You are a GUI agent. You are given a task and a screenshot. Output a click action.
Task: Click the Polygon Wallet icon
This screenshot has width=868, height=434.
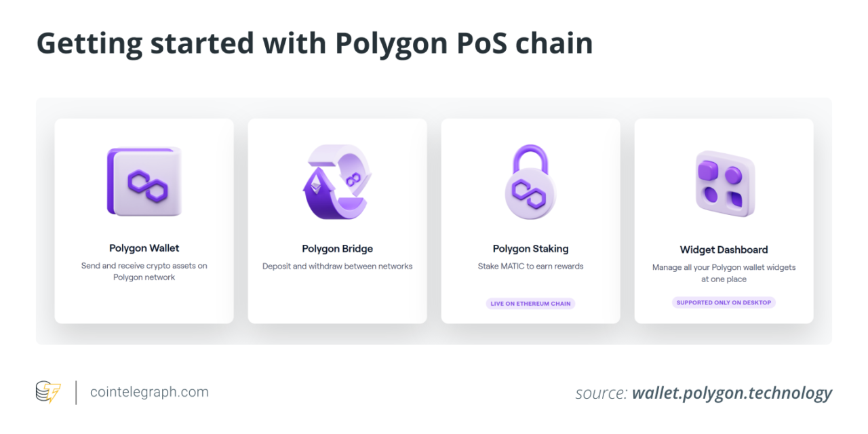[144, 180]
